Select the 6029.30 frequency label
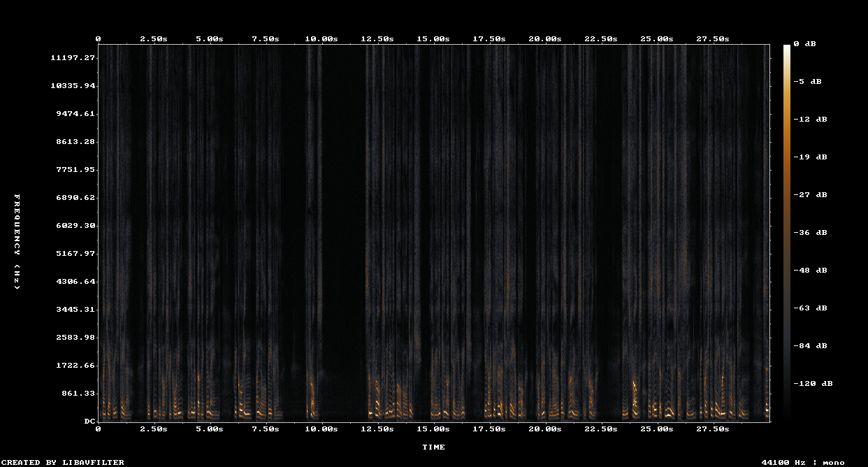The width and height of the screenshot is (868, 467). click(x=75, y=225)
